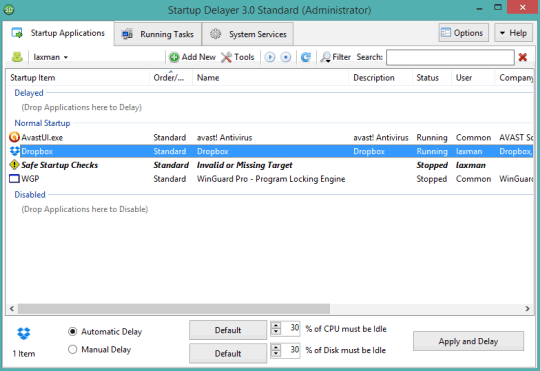Click 'WinGuard Pro - Program Locking Engine' cell
Screen dimensions: 540x371
(x=271, y=179)
